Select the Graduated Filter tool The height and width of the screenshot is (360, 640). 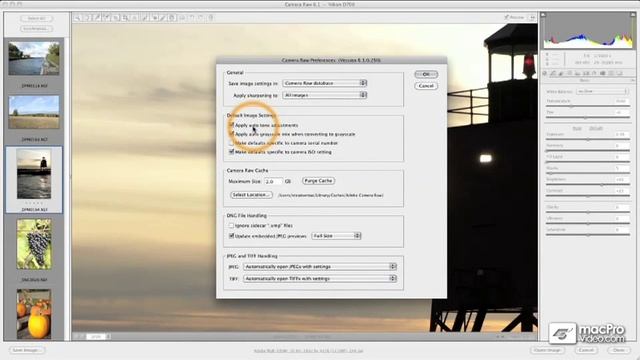(x=171, y=18)
